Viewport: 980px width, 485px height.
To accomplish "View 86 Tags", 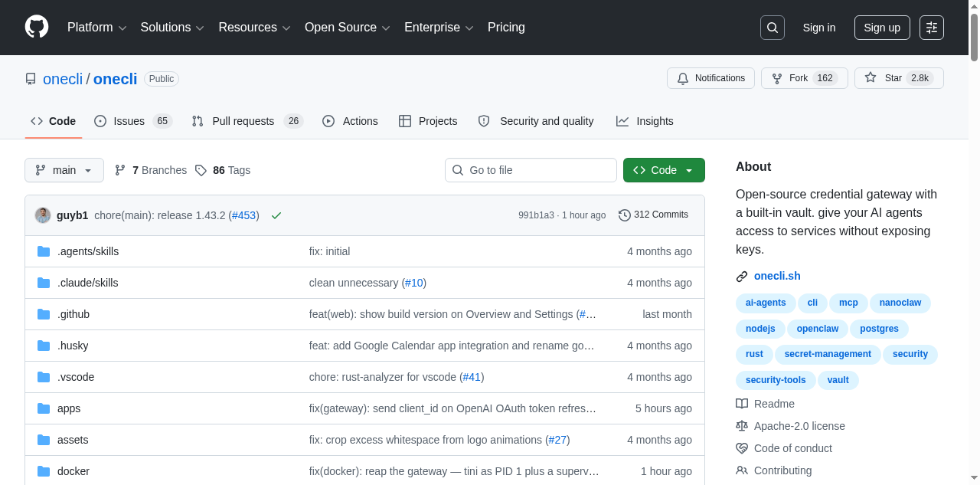I will (223, 170).
